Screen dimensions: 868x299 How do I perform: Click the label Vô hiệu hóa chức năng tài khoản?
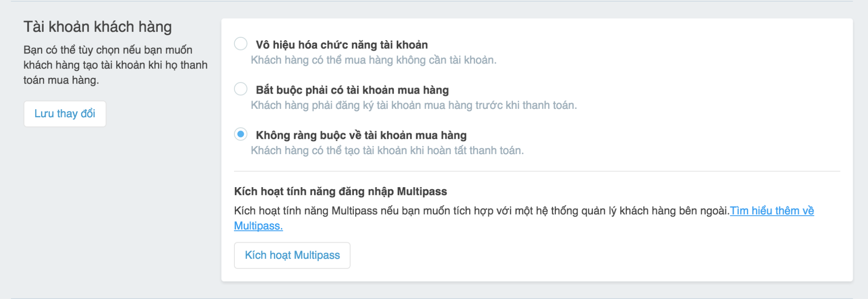coord(342,44)
